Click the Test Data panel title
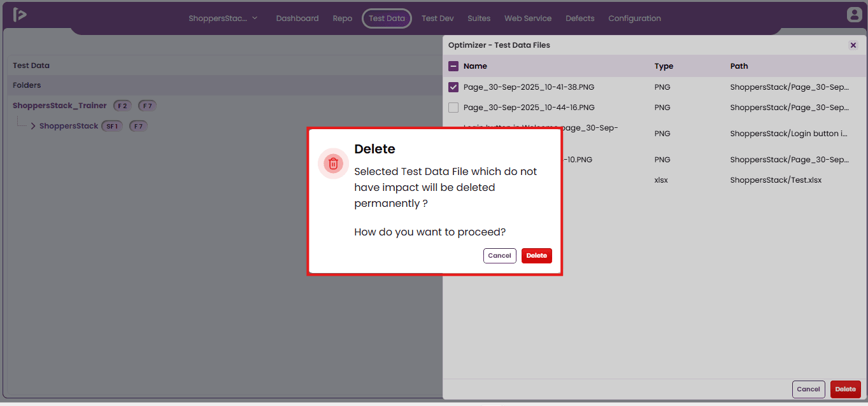This screenshot has width=868, height=406. coord(31,66)
